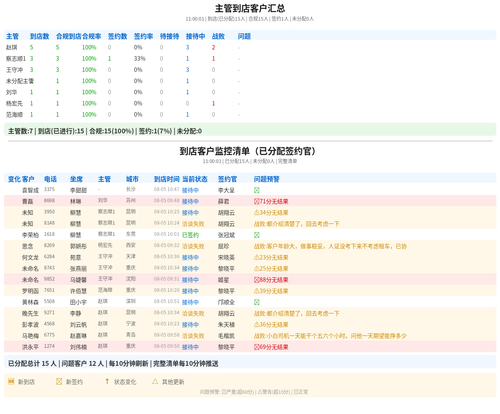Click red alert icon beside 88分无结果
Viewport: 500px width, 414px height.
pyautogui.click(x=257, y=280)
